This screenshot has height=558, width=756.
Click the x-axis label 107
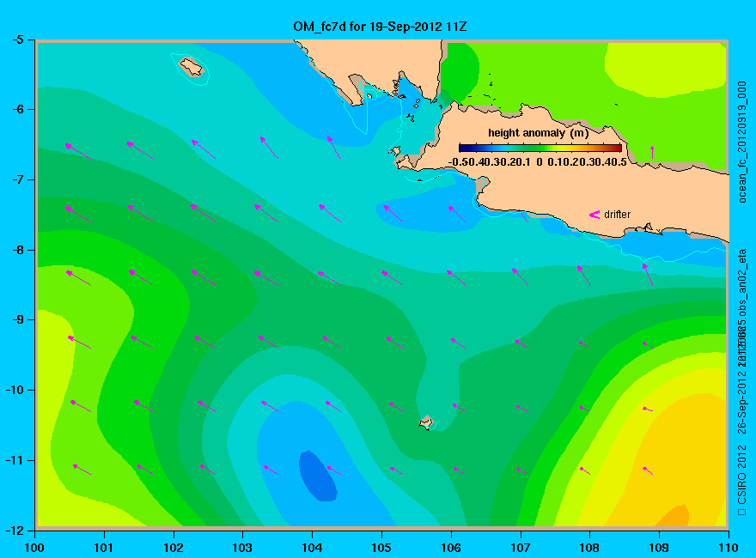coord(521,548)
